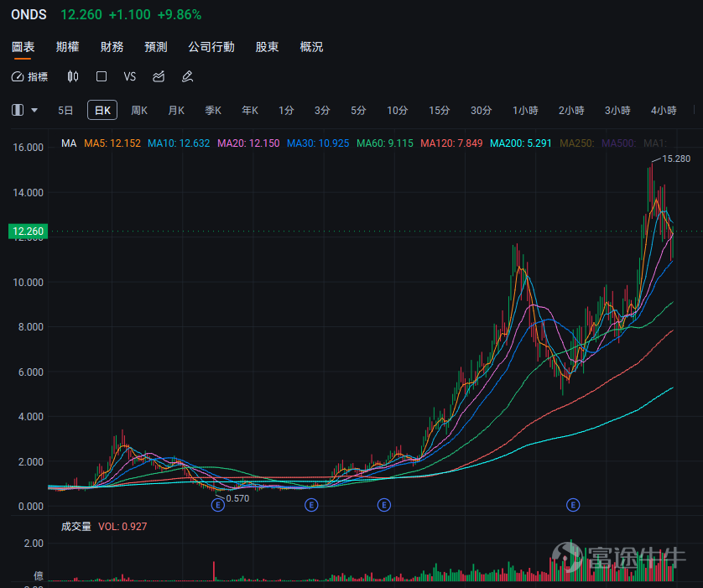Select 10分 interval
The height and width of the screenshot is (588, 703).
398,110
